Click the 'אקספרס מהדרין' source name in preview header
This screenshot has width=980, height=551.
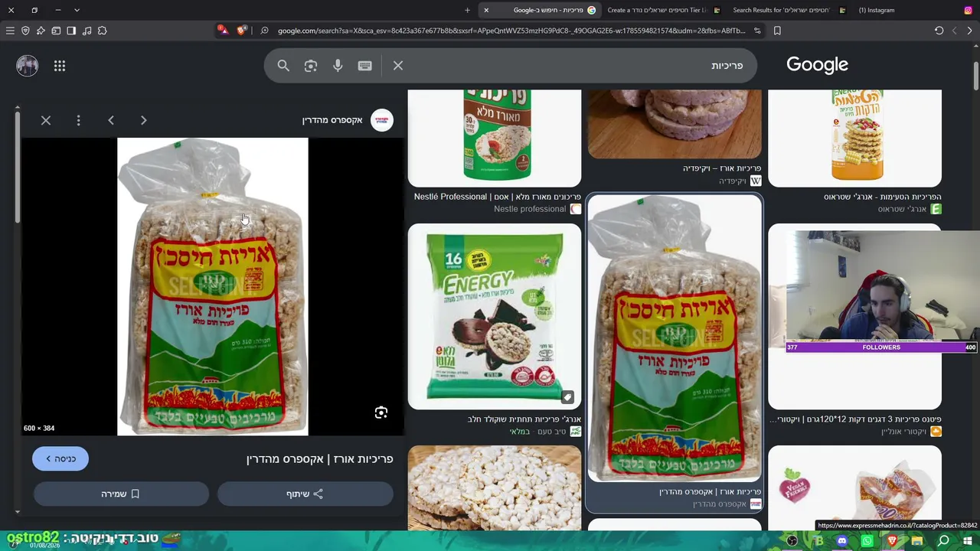(x=332, y=120)
